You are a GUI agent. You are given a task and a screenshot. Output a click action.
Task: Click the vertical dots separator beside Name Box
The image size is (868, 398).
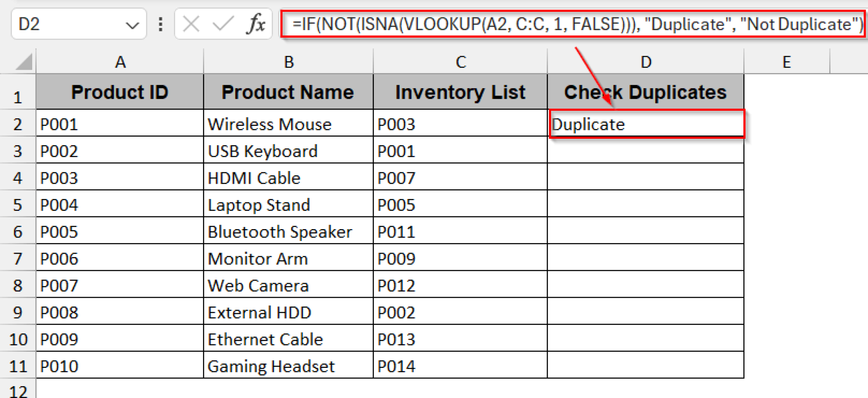(x=160, y=24)
